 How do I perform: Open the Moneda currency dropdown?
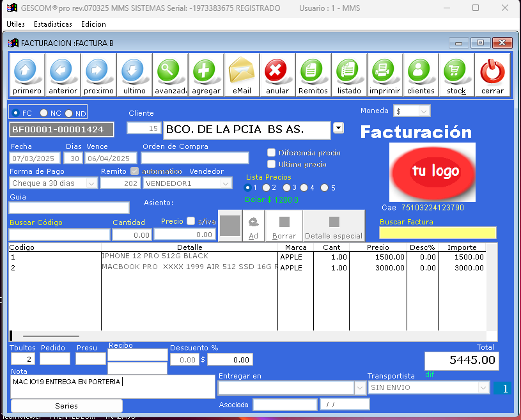pyautogui.click(x=424, y=111)
